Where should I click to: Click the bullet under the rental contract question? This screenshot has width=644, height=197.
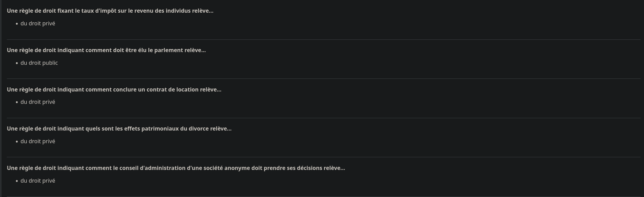17,102
